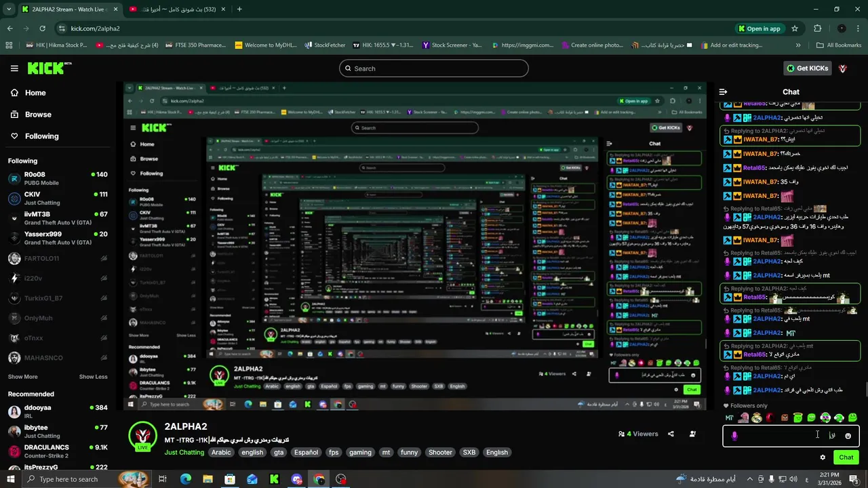Open the 2ALPHA2 streamer avatar with LIVE badge
868x488 pixels.
(143, 436)
